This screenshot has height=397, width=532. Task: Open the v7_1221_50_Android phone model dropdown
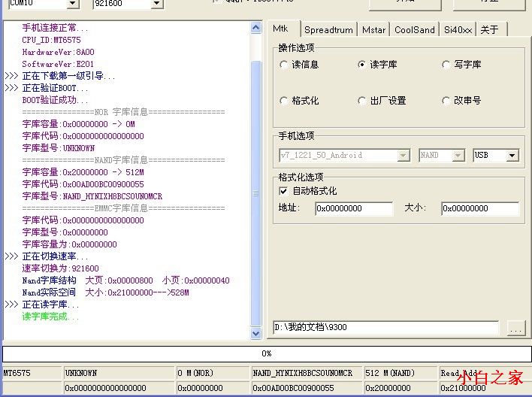(x=403, y=156)
